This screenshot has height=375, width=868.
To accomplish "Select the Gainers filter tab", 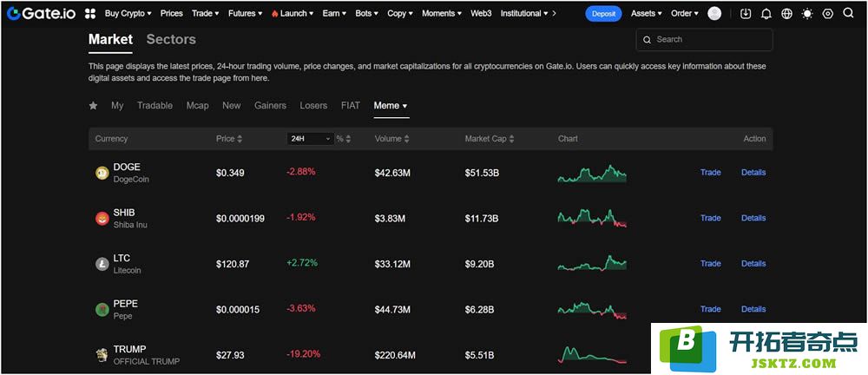I will pyautogui.click(x=270, y=105).
